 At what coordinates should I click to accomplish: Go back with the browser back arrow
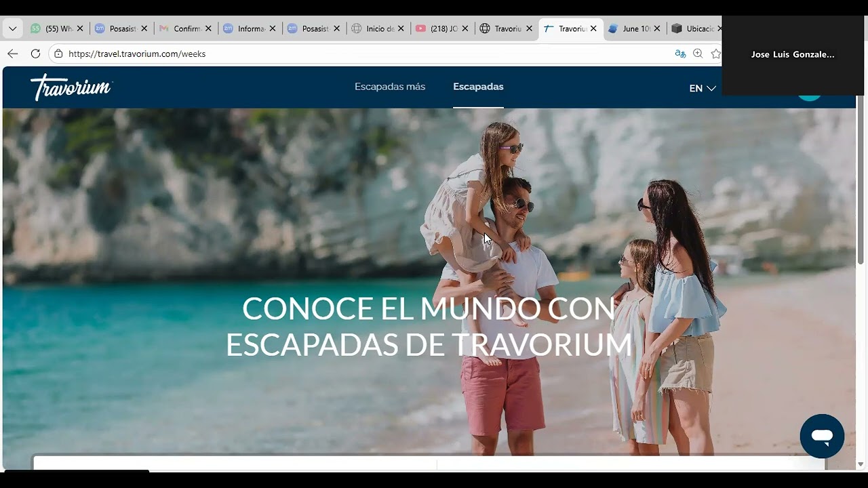[13, 54]
